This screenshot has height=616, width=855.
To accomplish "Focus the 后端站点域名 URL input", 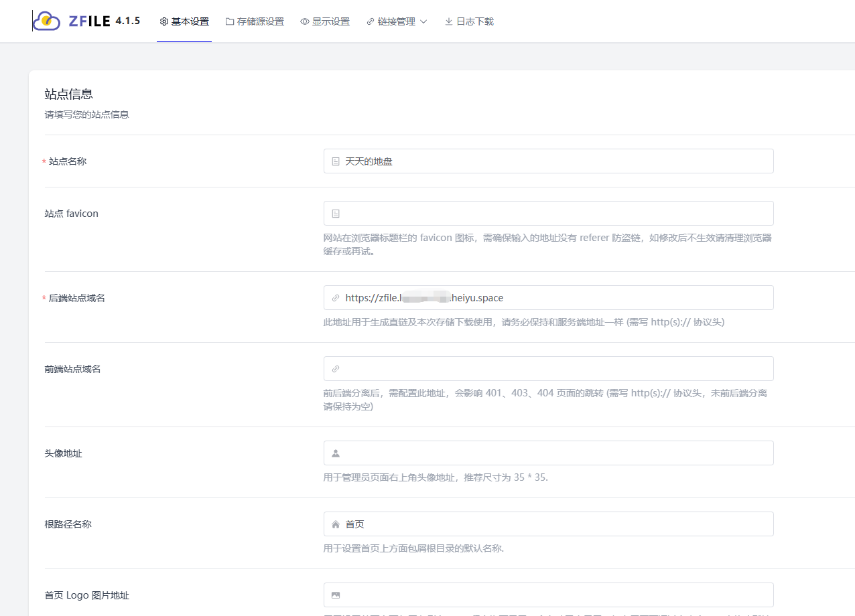I will pos(548,298).
